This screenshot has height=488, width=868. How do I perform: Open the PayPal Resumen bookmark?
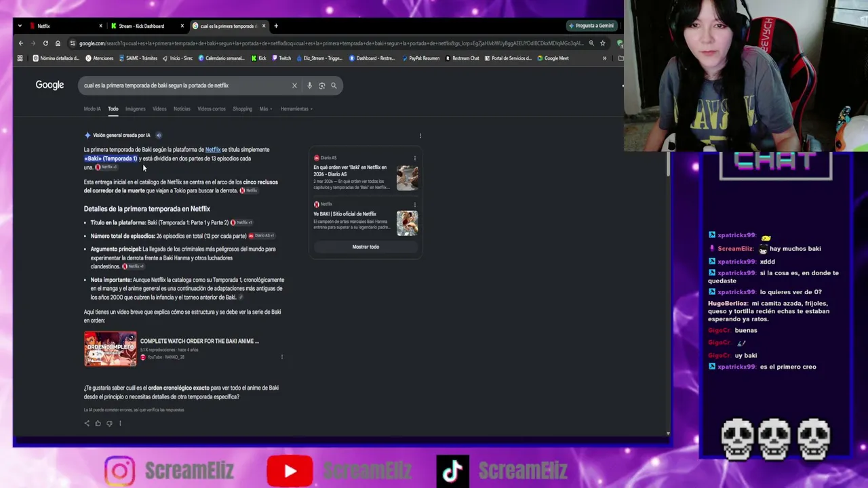420,58
